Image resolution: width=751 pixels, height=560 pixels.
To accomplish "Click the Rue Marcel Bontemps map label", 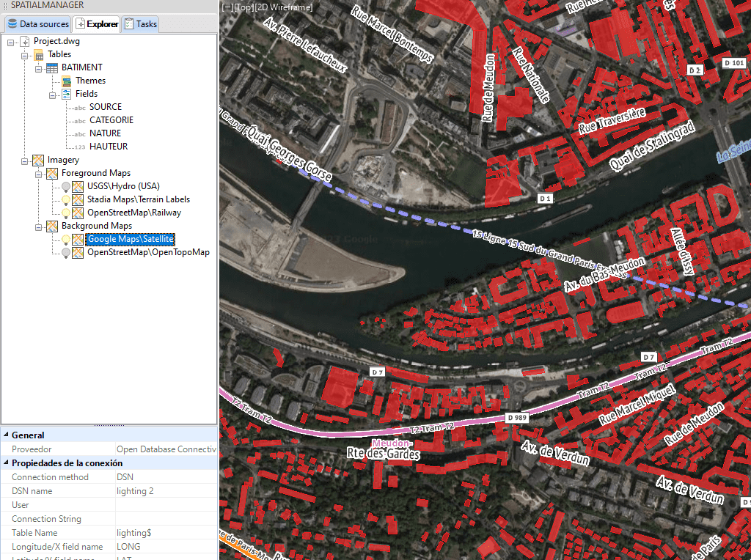I will click(392, 34).
